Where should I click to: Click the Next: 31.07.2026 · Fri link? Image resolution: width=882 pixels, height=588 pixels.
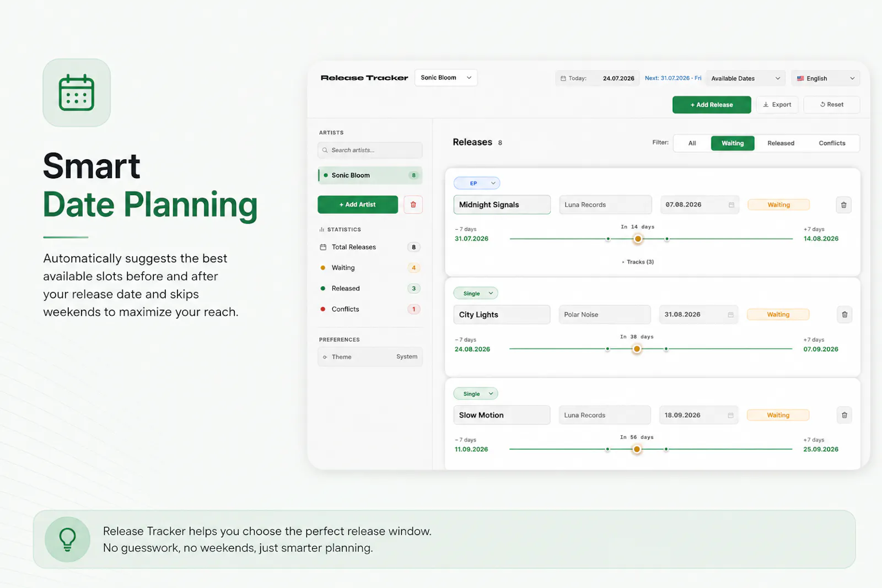(x=673, y=78)
